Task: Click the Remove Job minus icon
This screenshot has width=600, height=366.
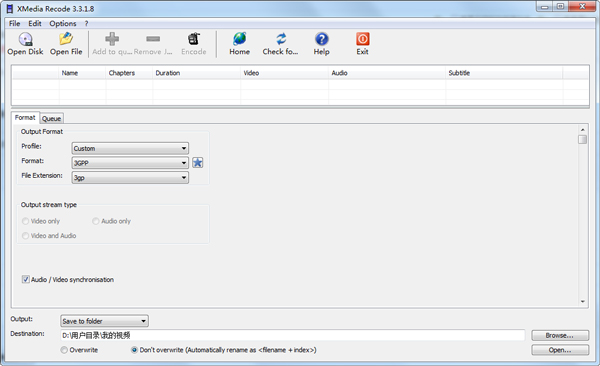Action: click(153, 39)
